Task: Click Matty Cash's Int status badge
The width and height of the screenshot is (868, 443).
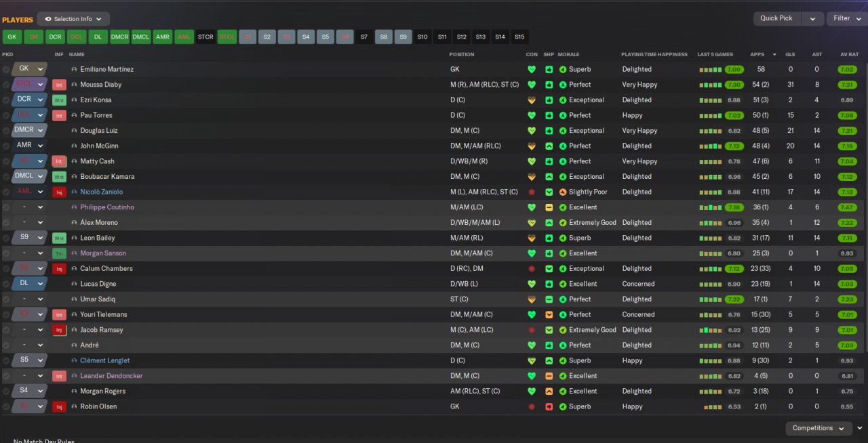Action: (x=60, y=161)
